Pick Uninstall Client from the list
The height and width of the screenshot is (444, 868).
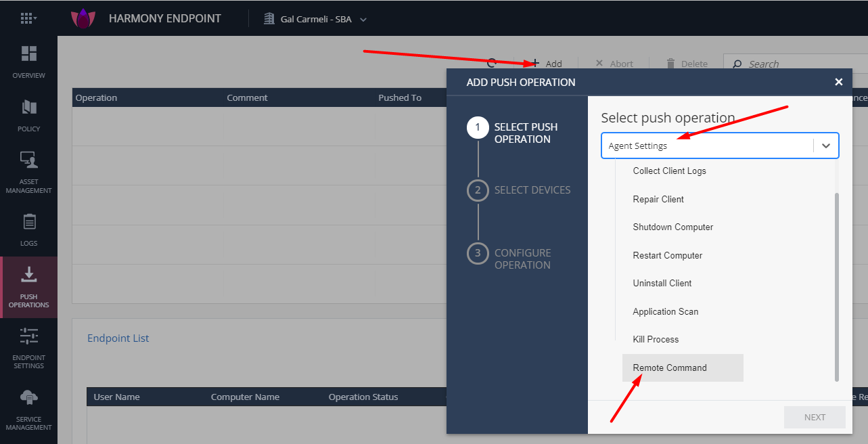point(662,283)
